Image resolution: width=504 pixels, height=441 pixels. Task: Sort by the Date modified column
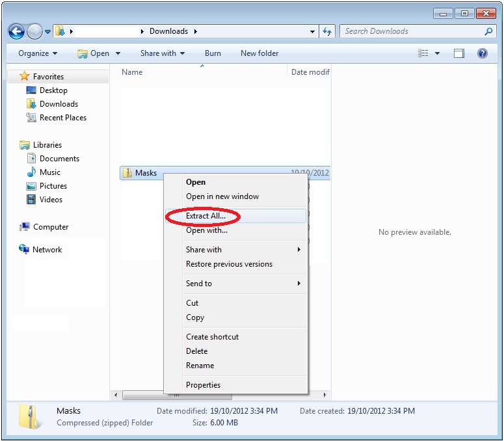pos(310,72)
